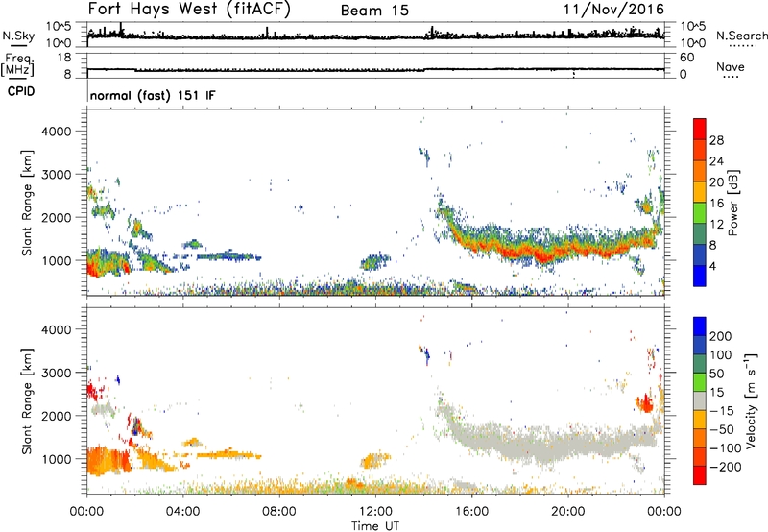Click the '28' Power colorbar value
This screenshot has height=532, width=768.
716,140
